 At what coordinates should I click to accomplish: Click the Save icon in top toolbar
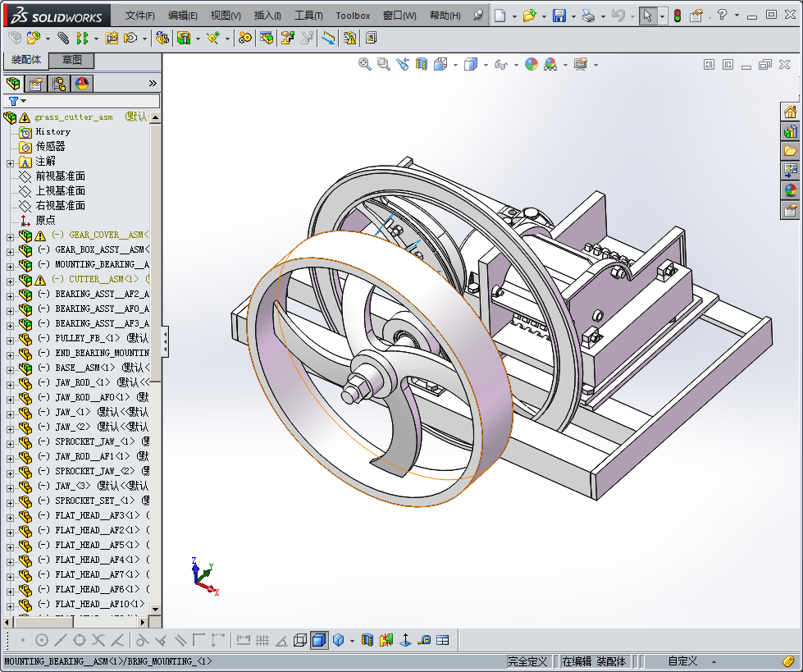[559, 16]
